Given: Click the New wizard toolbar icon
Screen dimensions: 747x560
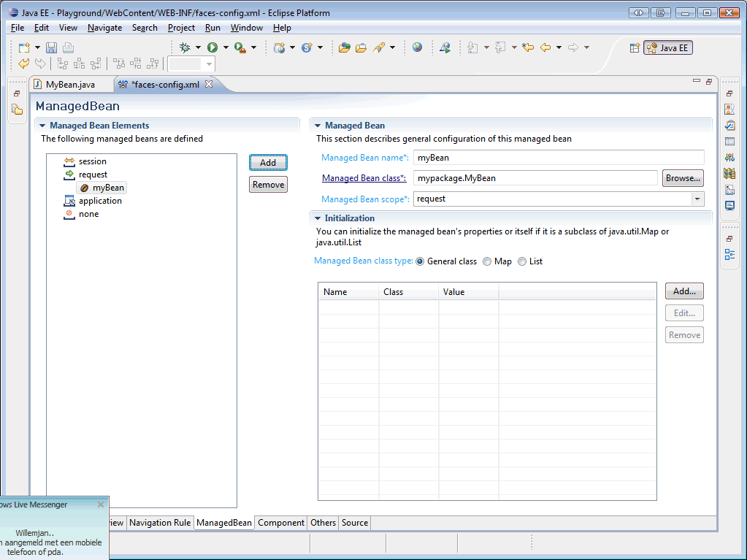Looking at the screenshot, I should 24,47.
